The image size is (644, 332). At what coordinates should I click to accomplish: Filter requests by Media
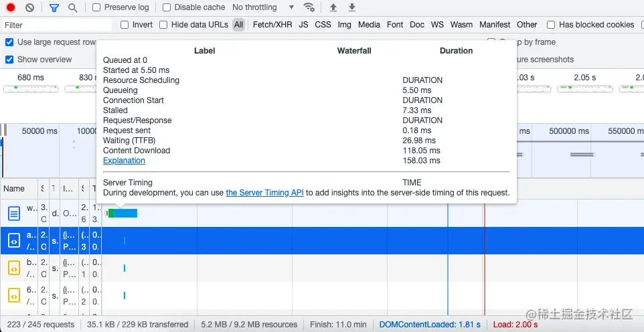click(x=369, y=25)
